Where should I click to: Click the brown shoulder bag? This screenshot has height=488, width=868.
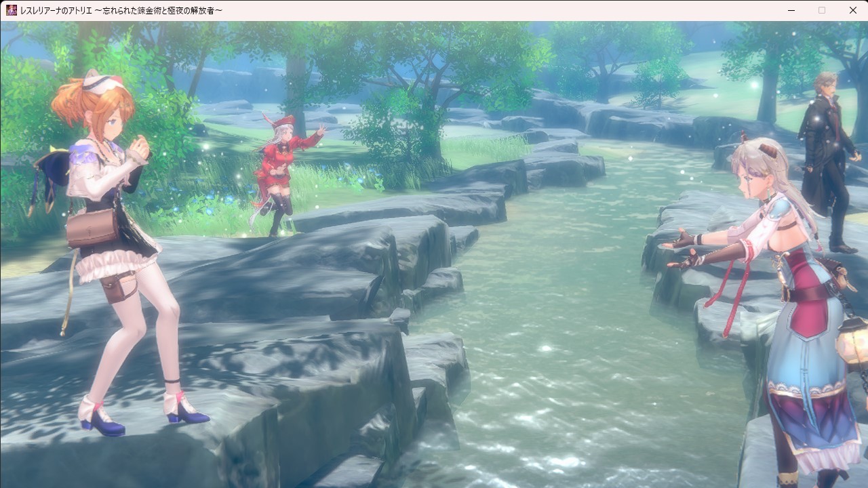pos(92,228)
